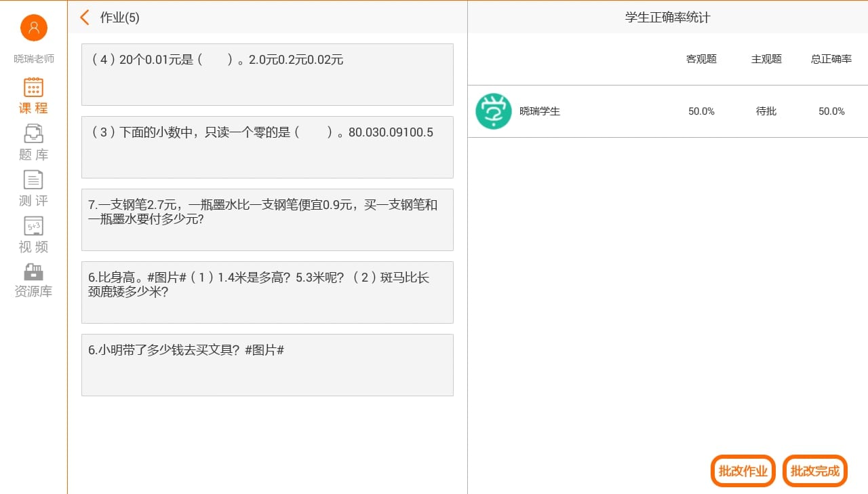Screen dimensions: 868x494
Task: Click the 资源库 label in the sidebar
Action: (x=33, y=292)
